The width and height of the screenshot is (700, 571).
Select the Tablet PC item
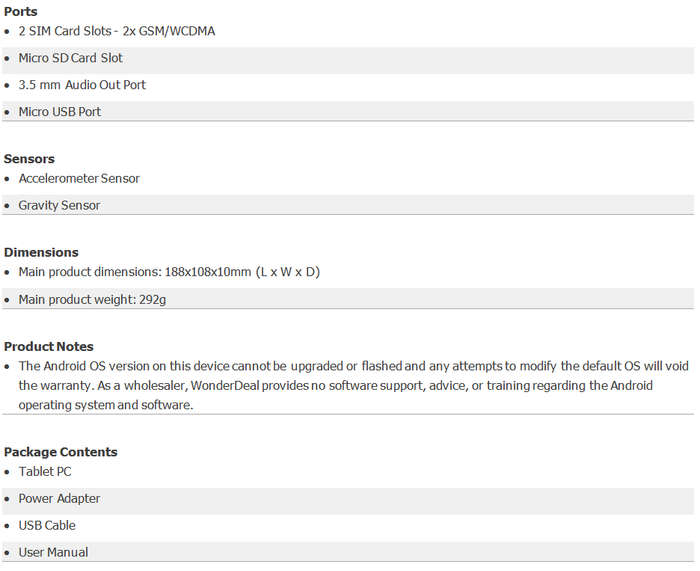click(45, 471)
